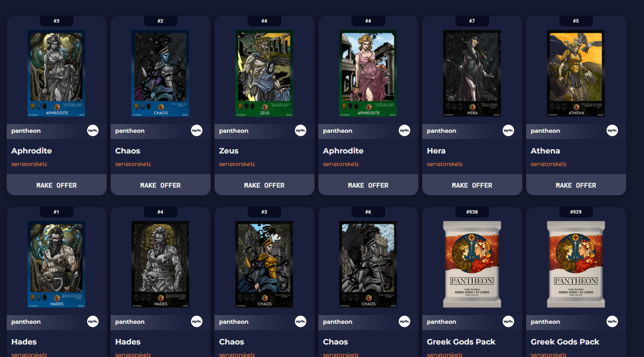
Task: Open senatorskelz link under Athena
Action: tap(549, 164)
